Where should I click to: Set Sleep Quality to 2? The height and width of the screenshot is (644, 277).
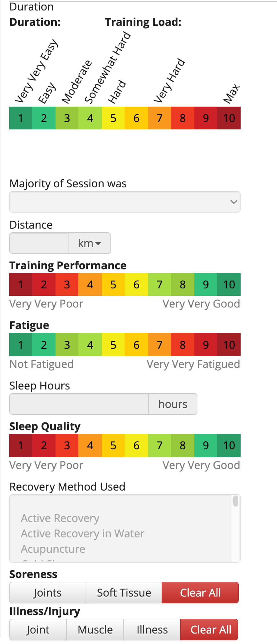pos(44,446)
